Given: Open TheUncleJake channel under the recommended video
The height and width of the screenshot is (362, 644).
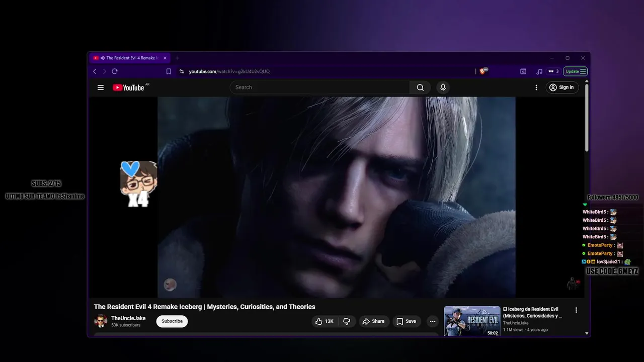Looking at the screenshot, I should [x=516, y=323].
